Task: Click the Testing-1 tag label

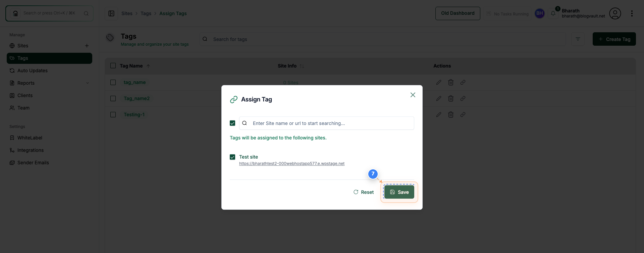Action: 134,115
